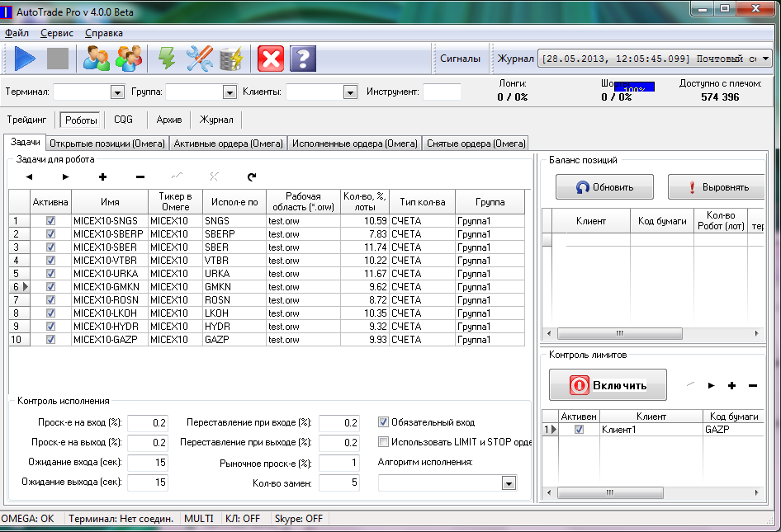Expand the Журнал log dropdown
This screenshot has width=781, height=532.
pos(765,59)
